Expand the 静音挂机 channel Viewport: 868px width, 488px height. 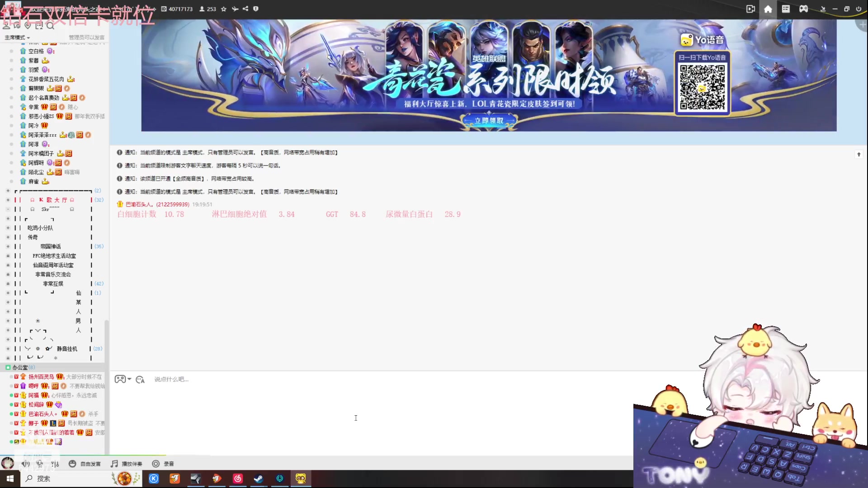coord(8,349)
